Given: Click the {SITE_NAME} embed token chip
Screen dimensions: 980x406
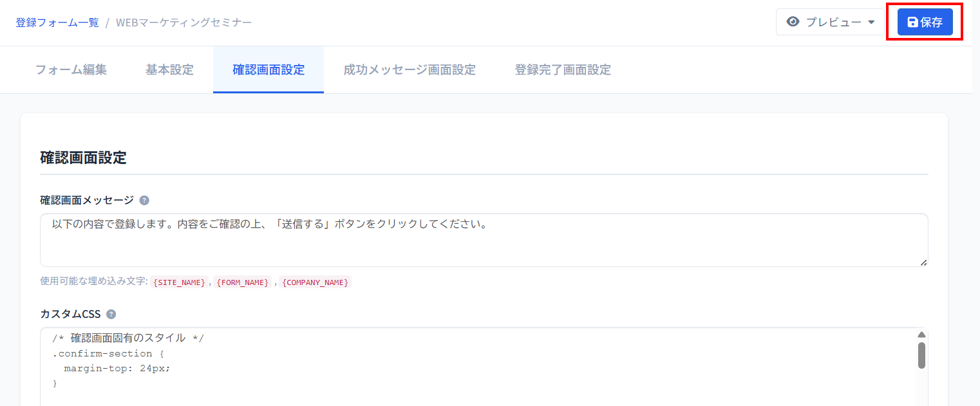Looking at the screenshot, I should pos(178,282).
